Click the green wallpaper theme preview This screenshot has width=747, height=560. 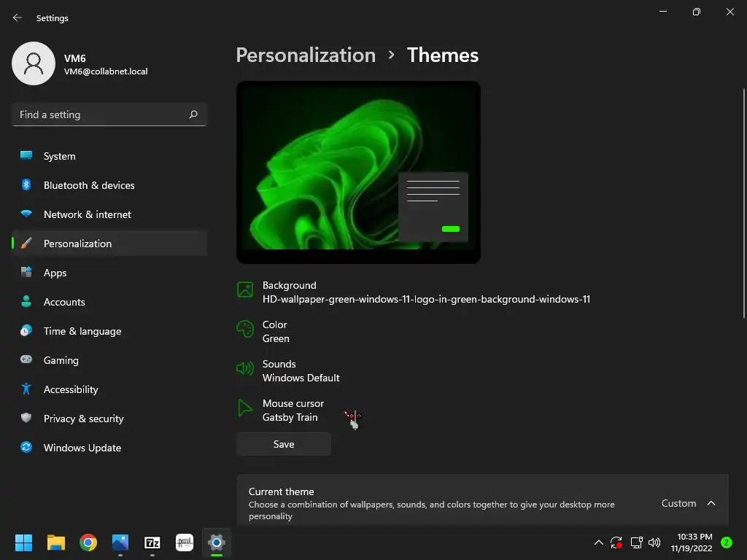[358, 172]
